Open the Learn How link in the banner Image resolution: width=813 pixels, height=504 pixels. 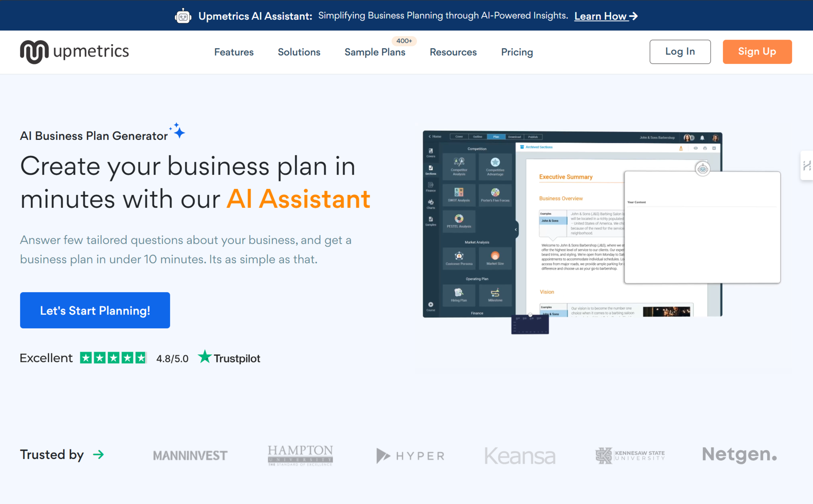(606, 16)
